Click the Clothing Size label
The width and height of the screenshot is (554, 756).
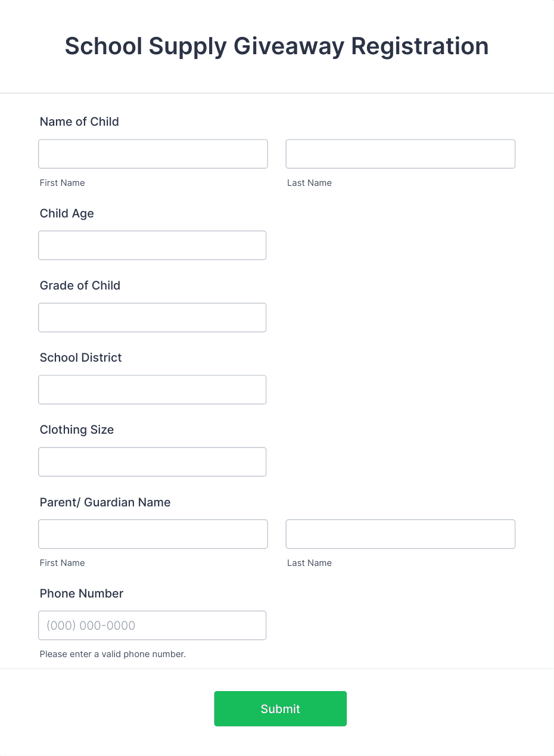click(76, 430)
